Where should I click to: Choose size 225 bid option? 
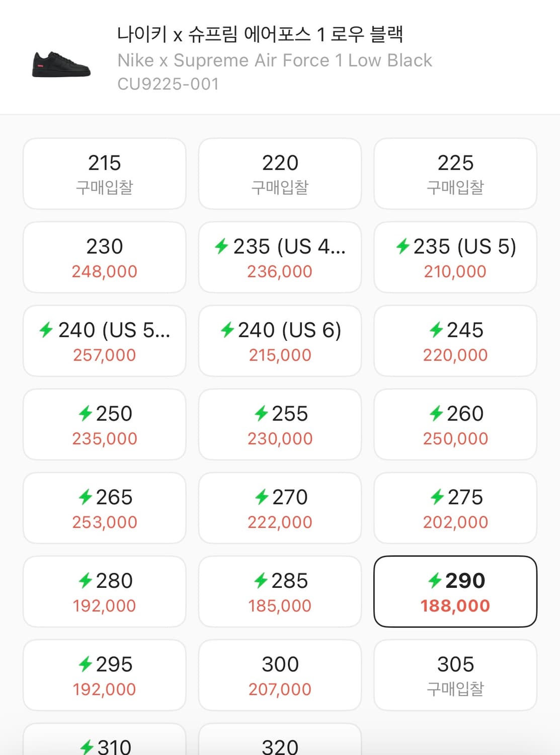[x=455, y=174]
